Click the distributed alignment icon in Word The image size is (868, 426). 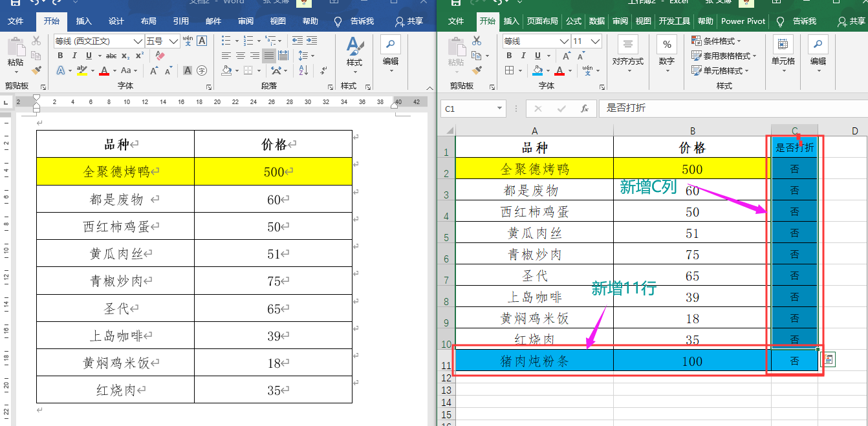point(283,56)
